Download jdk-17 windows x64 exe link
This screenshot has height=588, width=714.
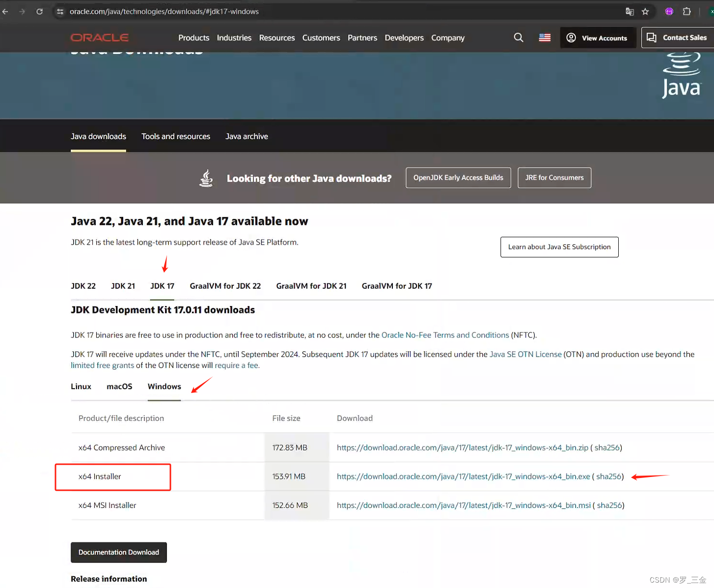click(x=464, y=476)
